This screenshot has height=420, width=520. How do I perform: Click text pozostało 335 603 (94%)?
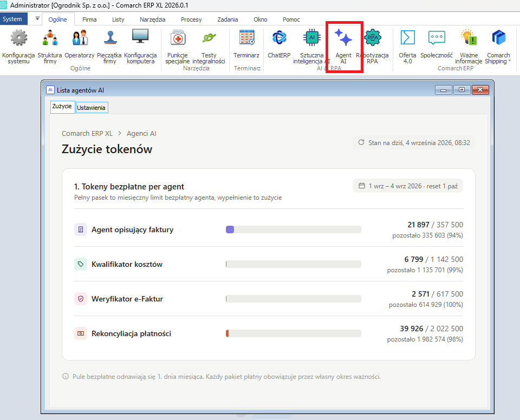coord(427,235)
